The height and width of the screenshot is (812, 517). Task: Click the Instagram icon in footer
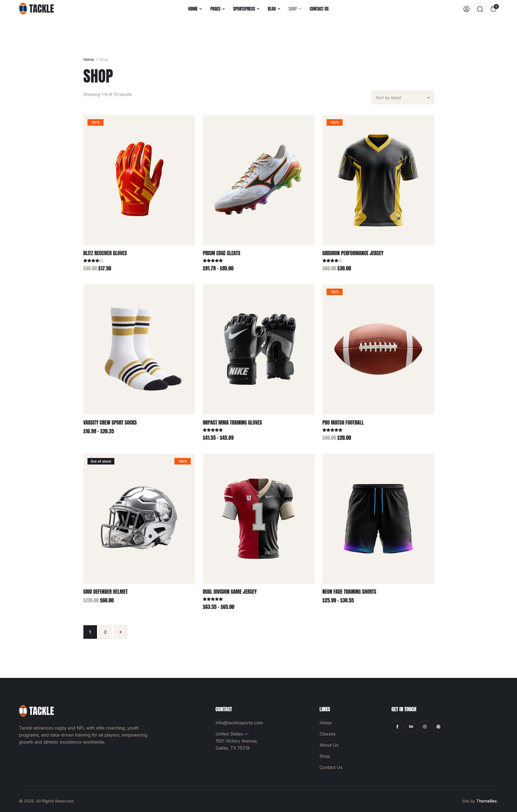424,726
